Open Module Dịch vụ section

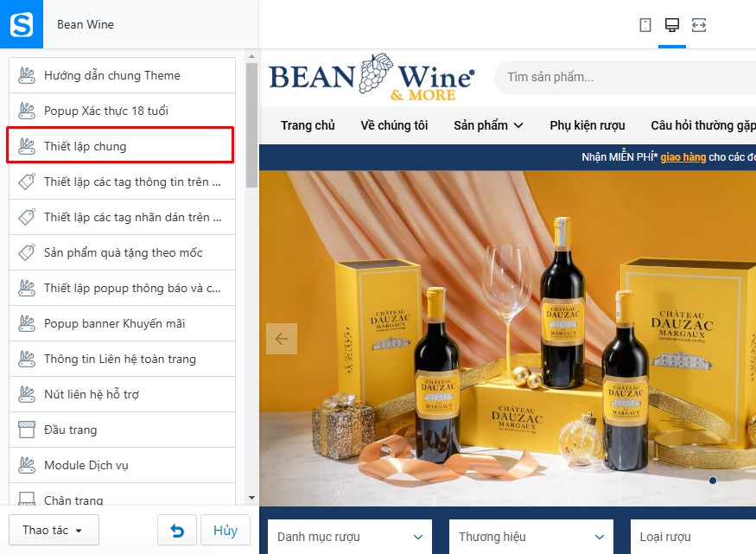click(x=122, y=465)
